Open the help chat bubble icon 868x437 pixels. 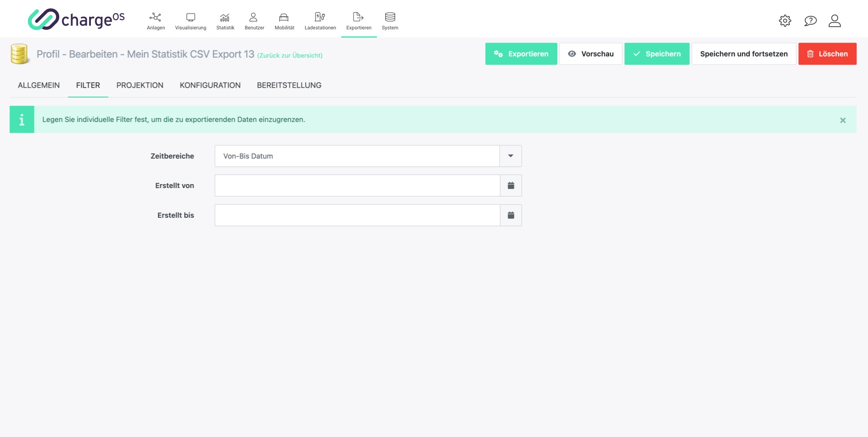tap(810, 21)
